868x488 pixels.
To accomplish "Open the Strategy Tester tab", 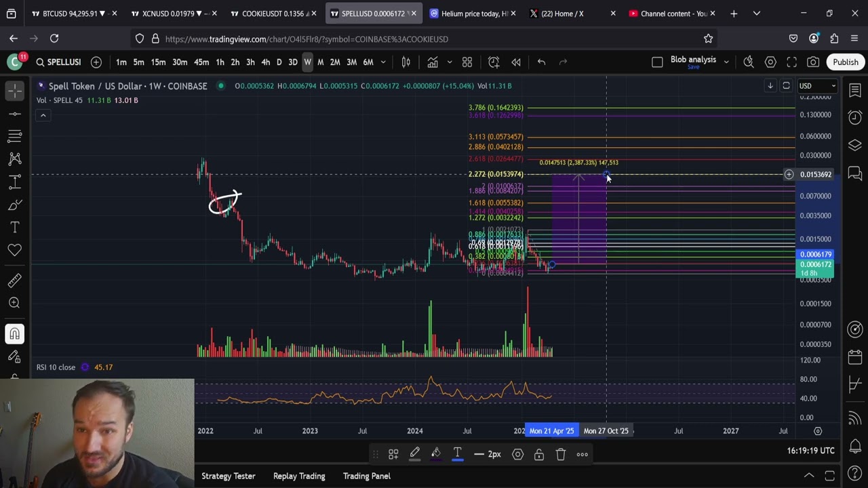I will (x=229, y=476).
